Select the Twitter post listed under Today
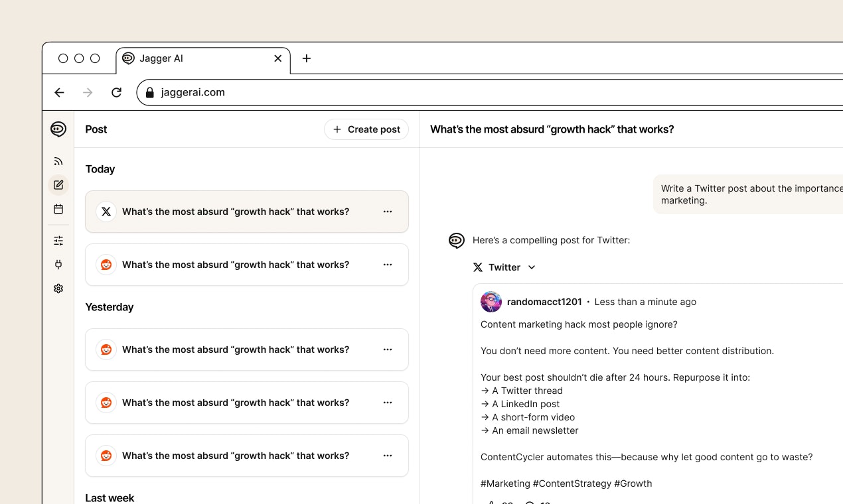Image resolution: width=843 pixels, height=504 pixels. pyautogui.click(x=236, y=212)
